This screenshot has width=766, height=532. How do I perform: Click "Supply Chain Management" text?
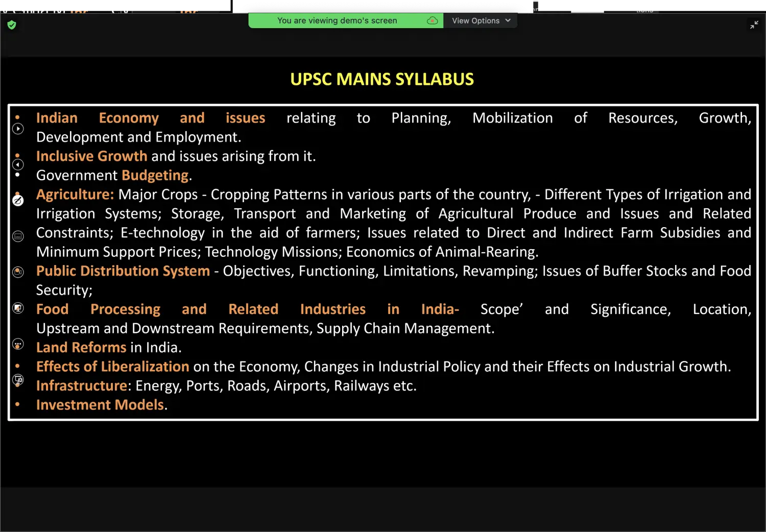pos(404,328)
